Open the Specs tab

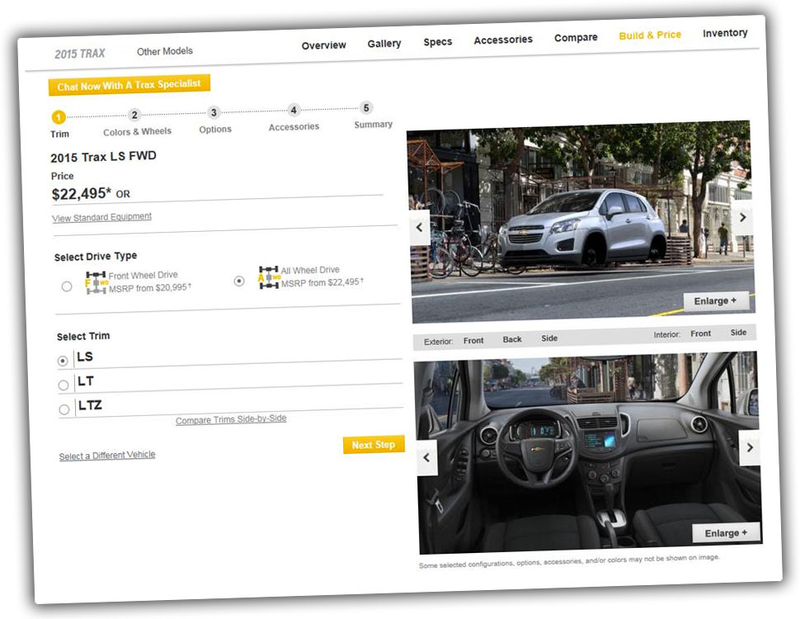[438, 42]
